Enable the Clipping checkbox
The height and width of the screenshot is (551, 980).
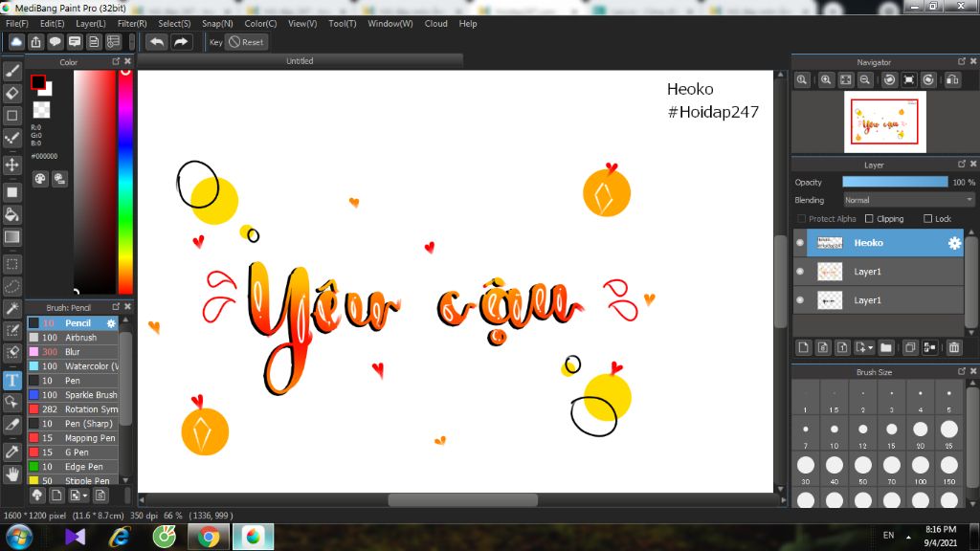tap(869, 219)
